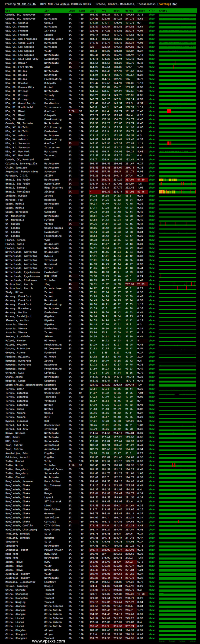Show MTR for Zurich iFog row
200x644 pixels.
tap(152, 284)
